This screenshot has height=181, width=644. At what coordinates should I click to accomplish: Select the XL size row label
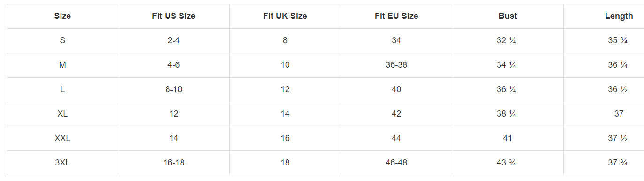62,114
